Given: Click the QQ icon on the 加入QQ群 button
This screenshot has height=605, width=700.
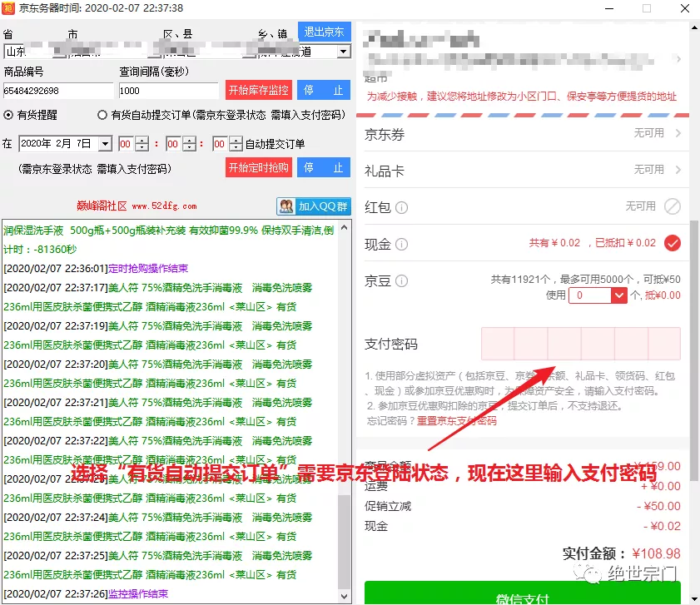Looking at the screenshot, I should tap(287, 205).
